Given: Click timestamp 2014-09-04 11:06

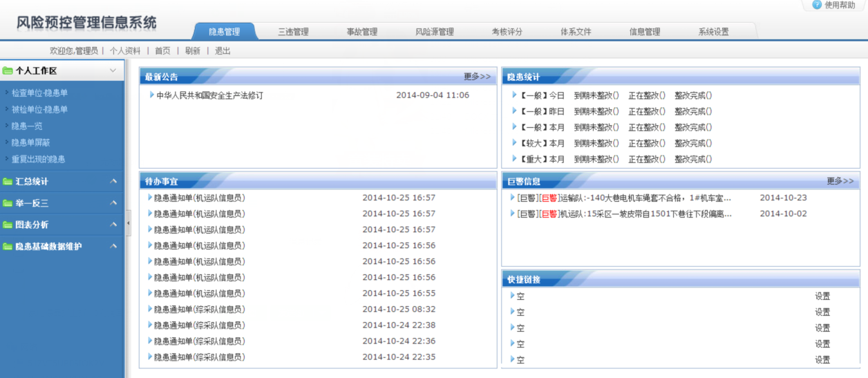Looking at the screenshot, I should pos(433,95).
